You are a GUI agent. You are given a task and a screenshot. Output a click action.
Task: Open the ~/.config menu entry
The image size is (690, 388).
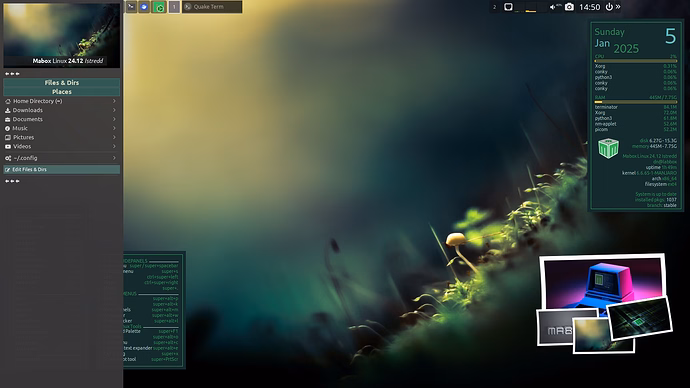point(62,158)
